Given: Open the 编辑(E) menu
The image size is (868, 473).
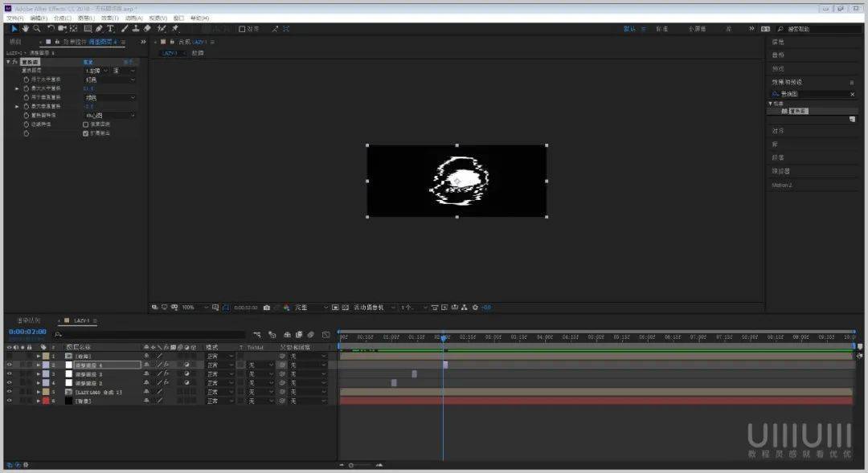Looking at the screenshot, I should tap(39, 18).
